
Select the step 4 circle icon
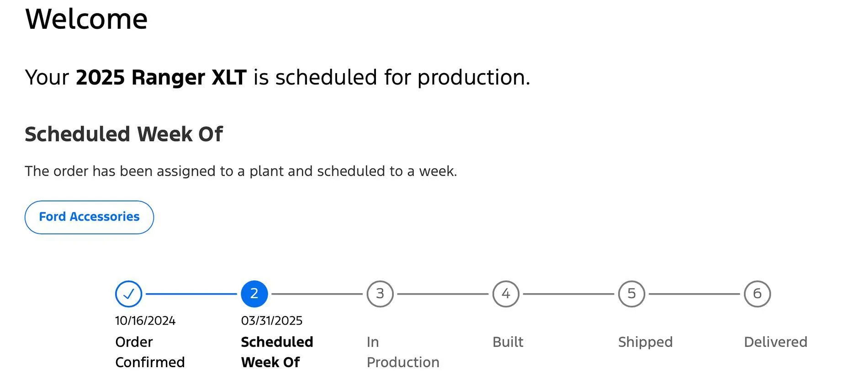506,294
